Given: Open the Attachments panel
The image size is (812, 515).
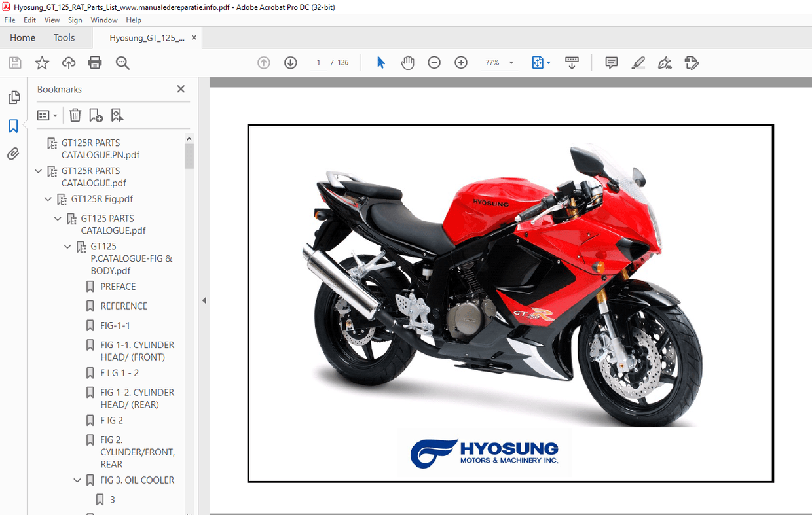Looking at the screenshot, I should pyautogui.click(x=14, y=153).
